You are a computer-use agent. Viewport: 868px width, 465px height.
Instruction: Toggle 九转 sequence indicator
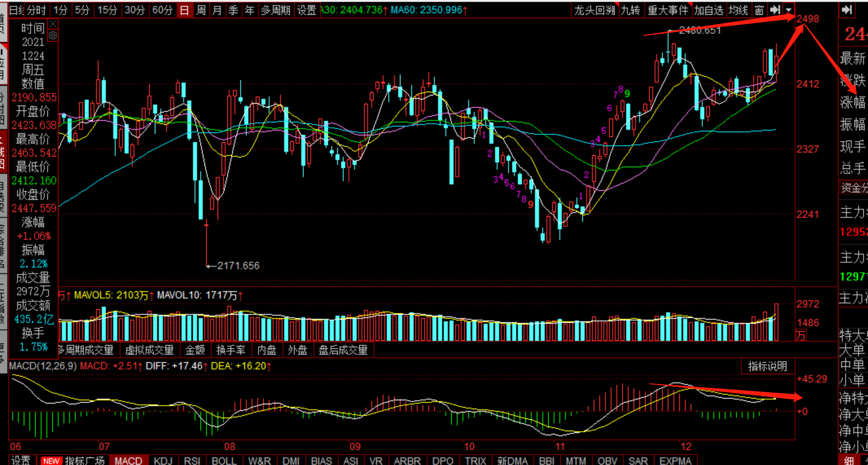(x=630, y=10)
